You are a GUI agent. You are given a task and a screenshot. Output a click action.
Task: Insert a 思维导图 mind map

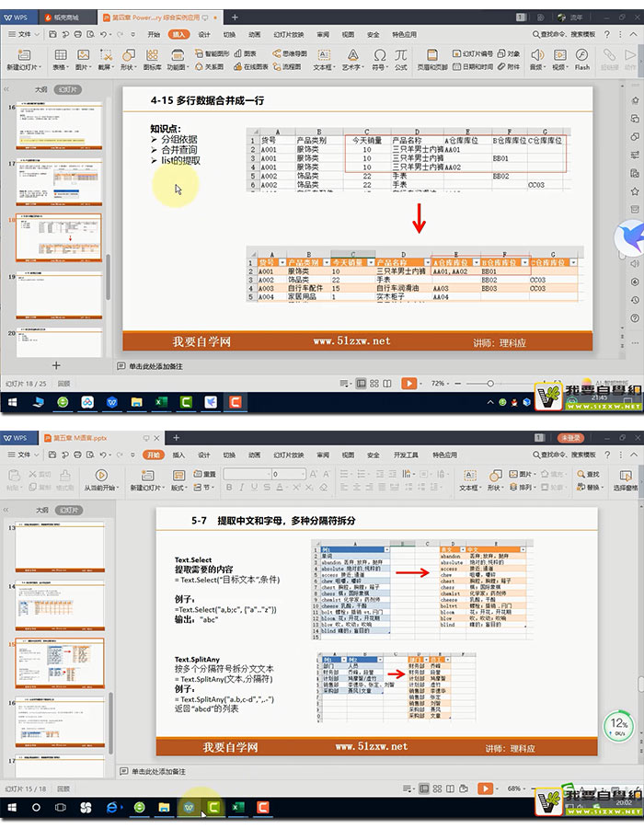point(290,53)
